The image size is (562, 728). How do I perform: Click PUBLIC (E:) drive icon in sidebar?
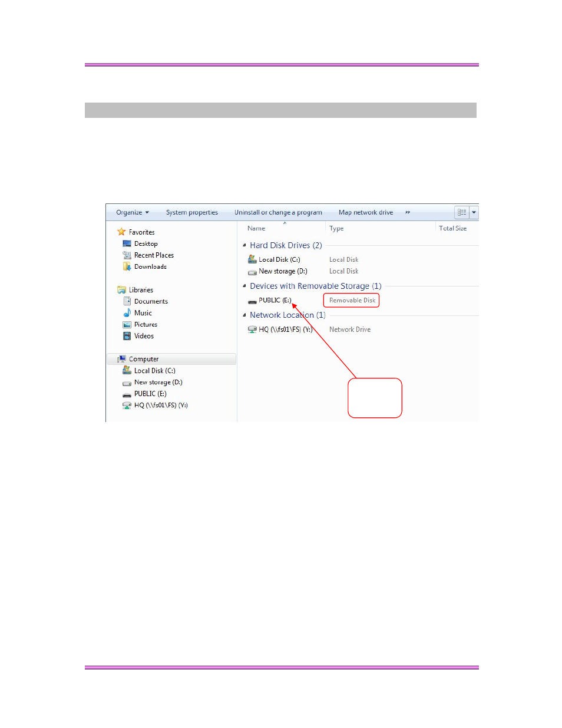[127, 395]
